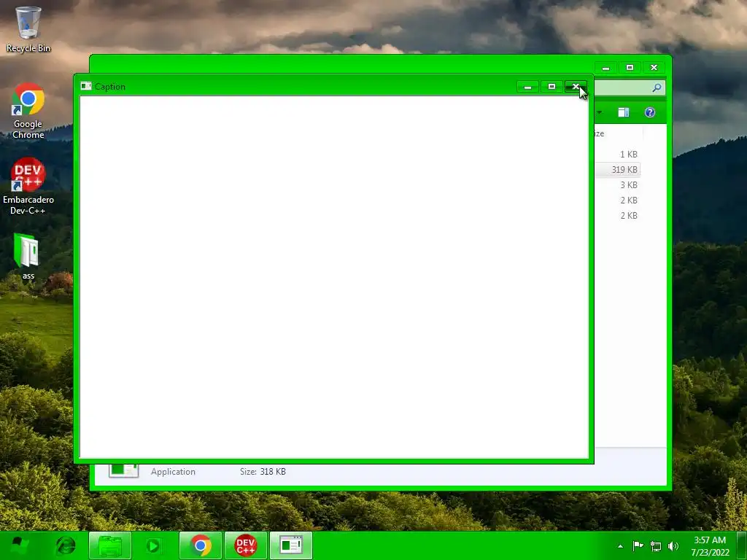747x560 pixels.
Task: Close the Explorer window behind
Action: tap(654, 68)
